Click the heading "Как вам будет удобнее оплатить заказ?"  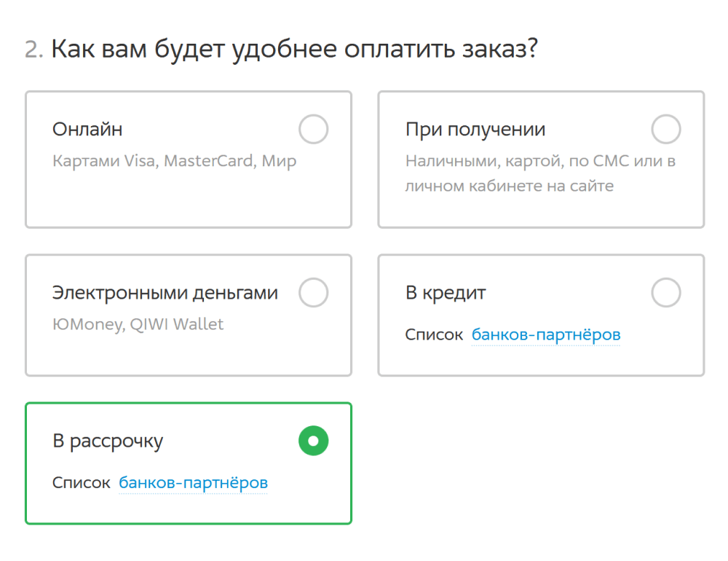tap(294, 50)
